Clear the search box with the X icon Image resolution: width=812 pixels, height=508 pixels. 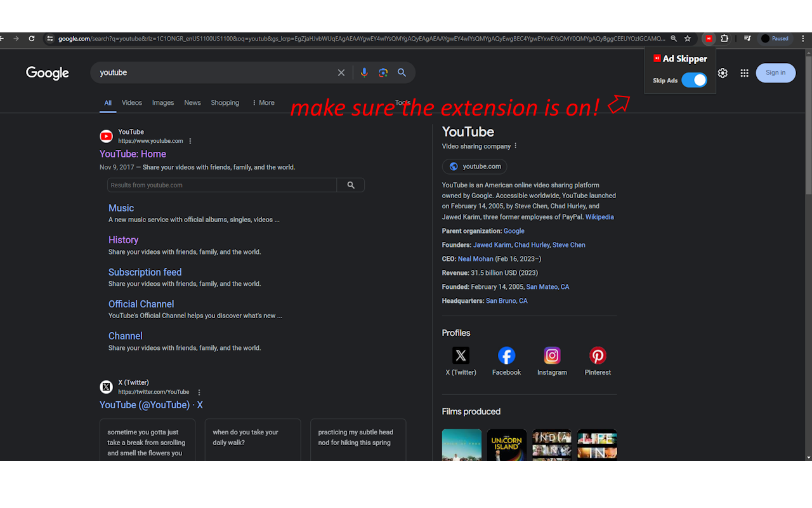(x=341, y=73)
